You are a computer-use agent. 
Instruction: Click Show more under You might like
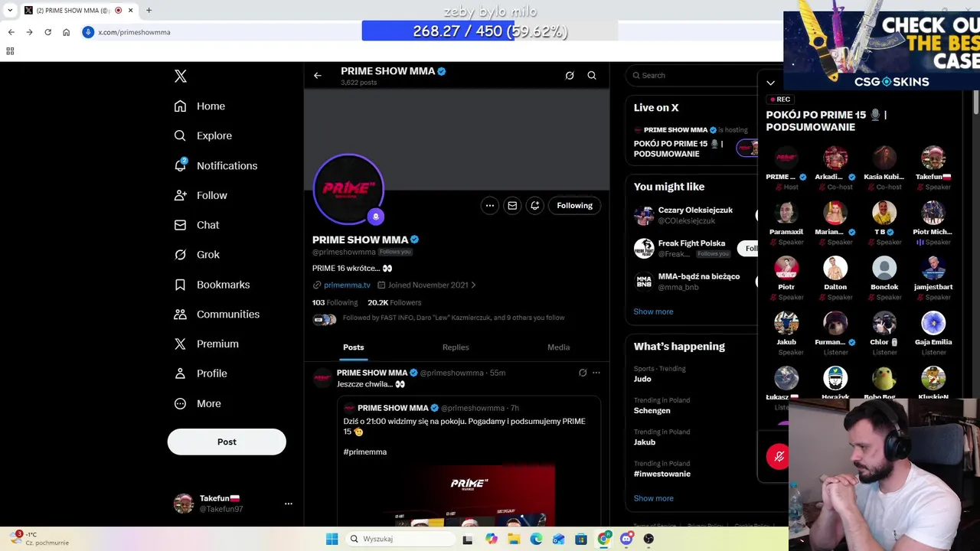(653, 311)
